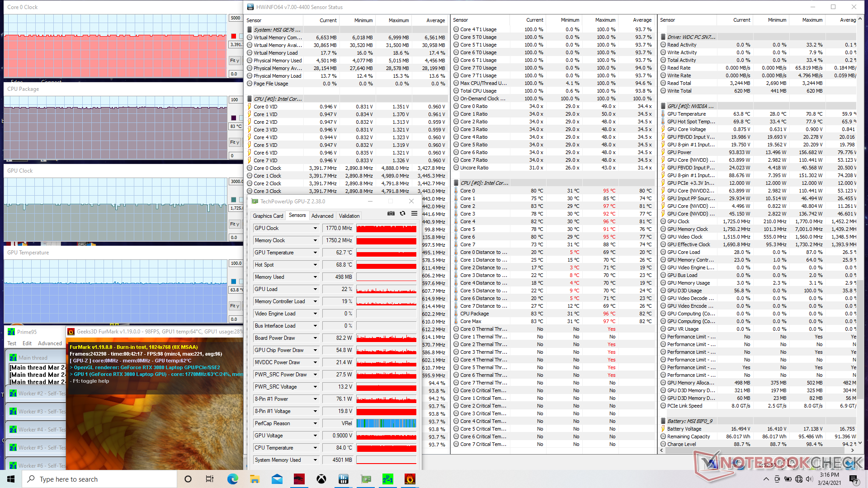Open the Edit menu in Prime95
Image resolution: width=868 pixels, height=488 pixels.
coord(27,343)
